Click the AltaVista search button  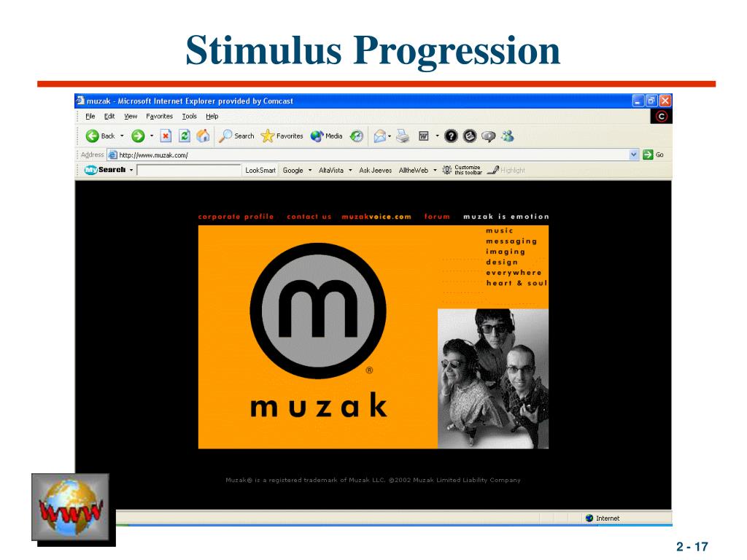point(331,171)
